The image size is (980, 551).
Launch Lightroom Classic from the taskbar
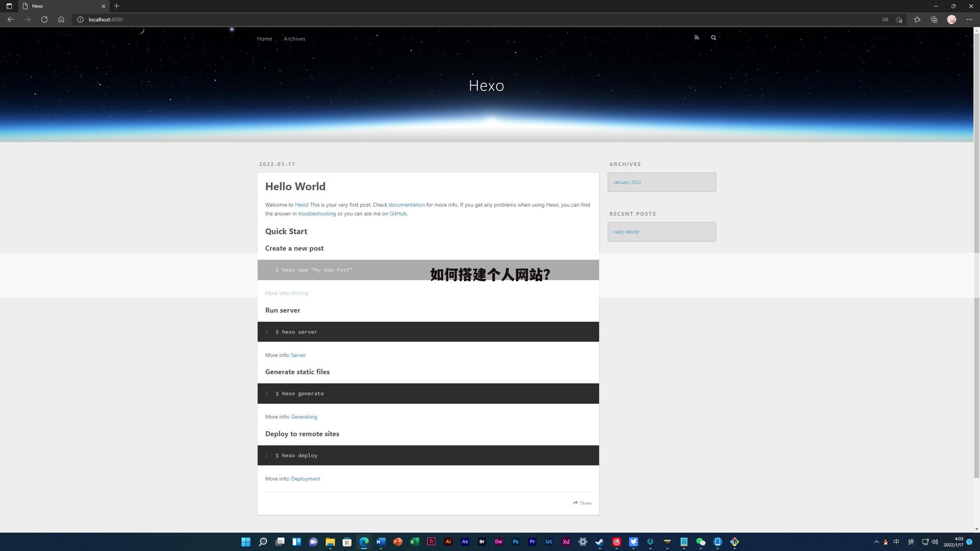coord(549,542)
